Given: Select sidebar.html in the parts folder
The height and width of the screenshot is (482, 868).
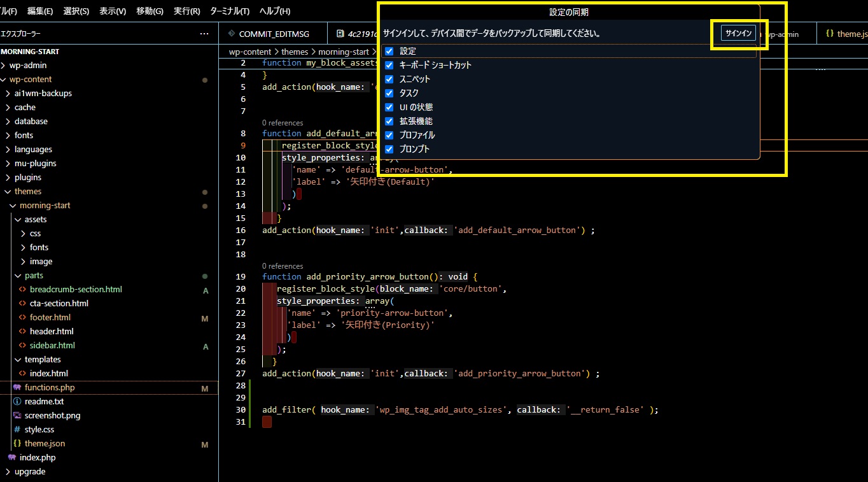Looking at the screenshot, I should pyautogui.click(x=51, y=345).
